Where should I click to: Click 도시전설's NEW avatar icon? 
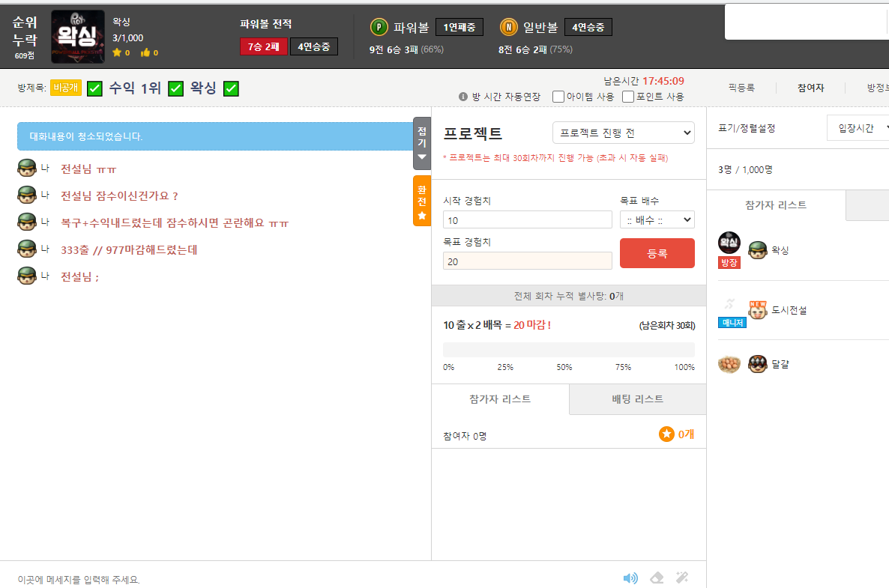click(758, 310)
